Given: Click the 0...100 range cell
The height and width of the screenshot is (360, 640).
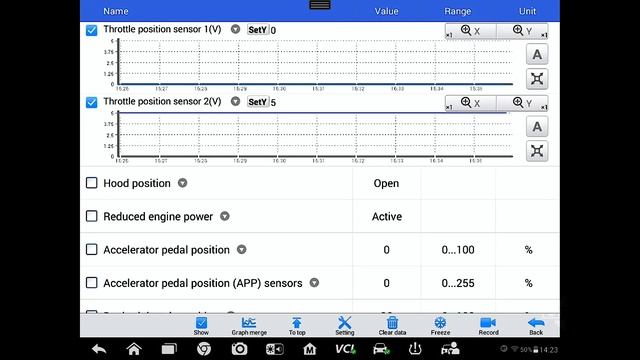Looking at the screenshot, I should pos(458,250).
